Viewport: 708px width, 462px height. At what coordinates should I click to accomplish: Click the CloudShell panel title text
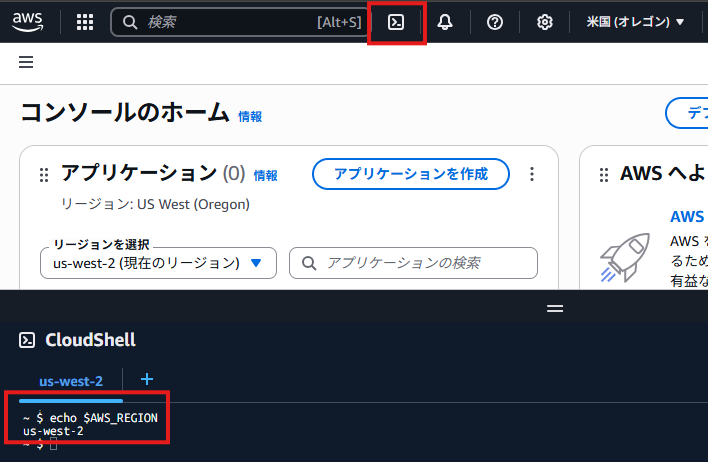pyautogui.click(x=90, y=340)
